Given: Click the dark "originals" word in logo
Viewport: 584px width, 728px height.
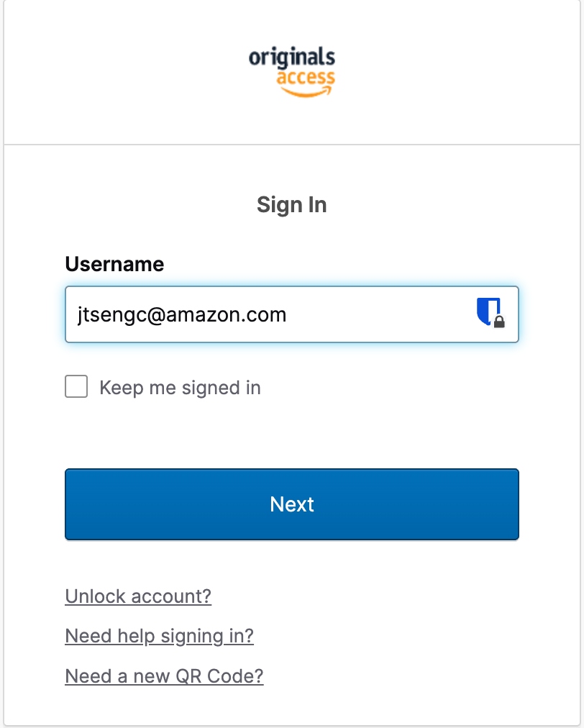Looking at the screenshot, I should tap(292, 58).
